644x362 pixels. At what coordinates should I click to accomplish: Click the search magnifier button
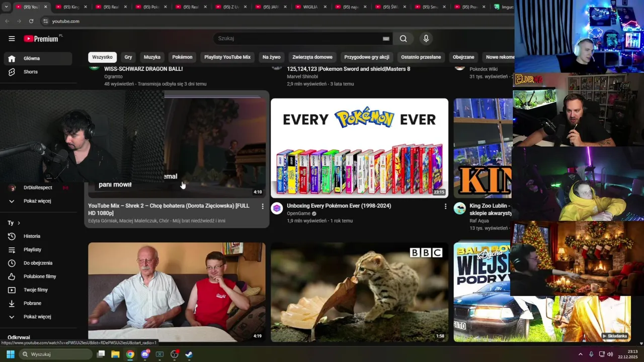(x=403, y=39)
